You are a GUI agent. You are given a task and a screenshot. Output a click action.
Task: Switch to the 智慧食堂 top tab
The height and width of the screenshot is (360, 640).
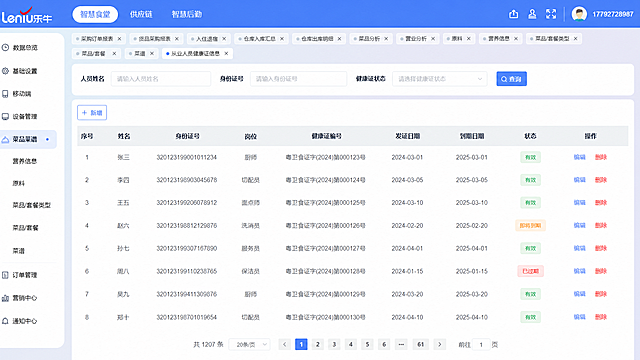[95, 14]
